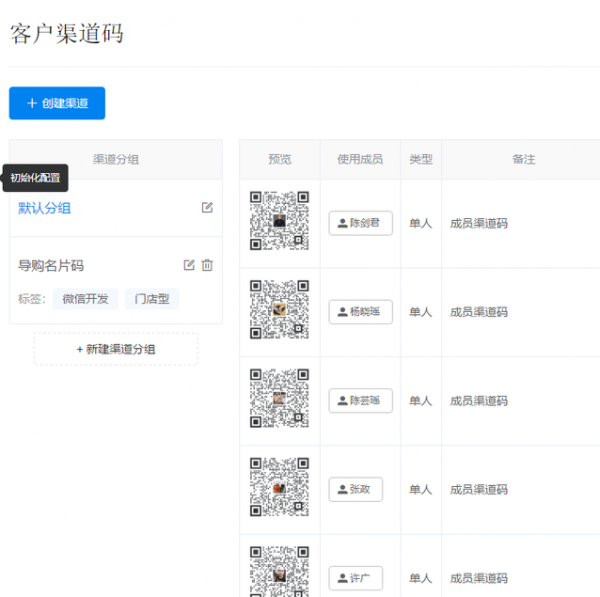
Task: Delete the 导购名片码 group
Action: click(x=207, y=265)
